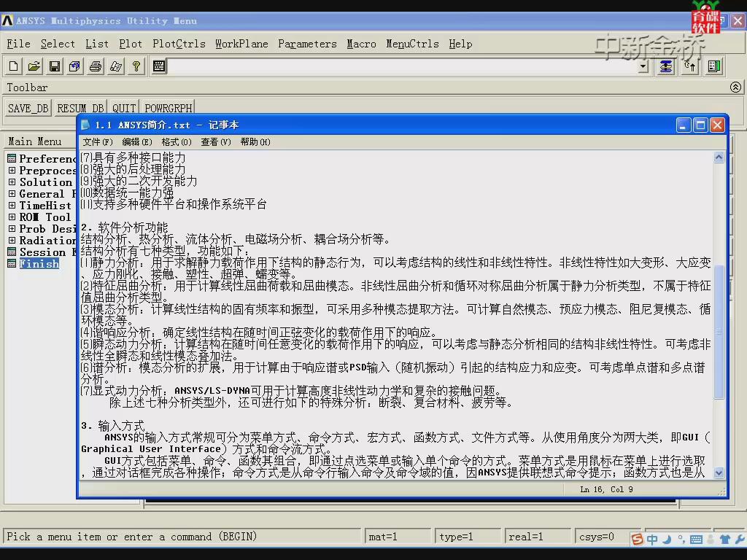Screen dimensions: 747x560
Task: Click the RESUM_DB toolbar button
Action: pos(80,108)
